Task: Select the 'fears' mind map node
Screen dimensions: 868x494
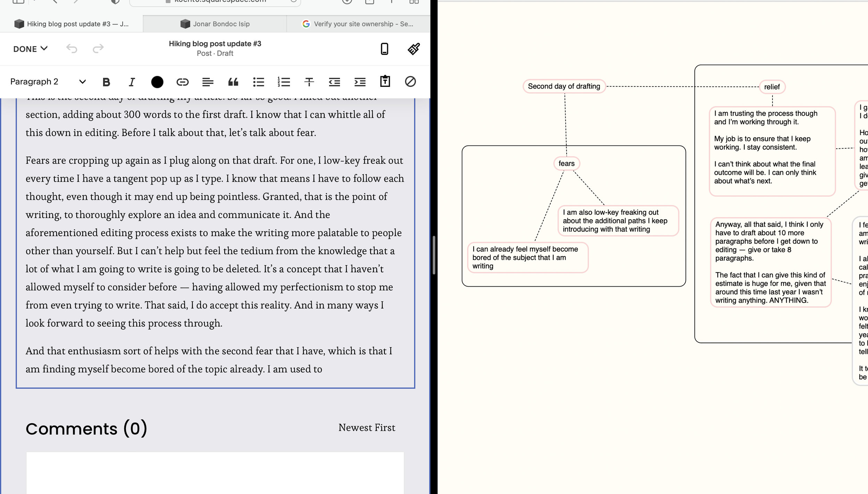Action: coord(567,163)
